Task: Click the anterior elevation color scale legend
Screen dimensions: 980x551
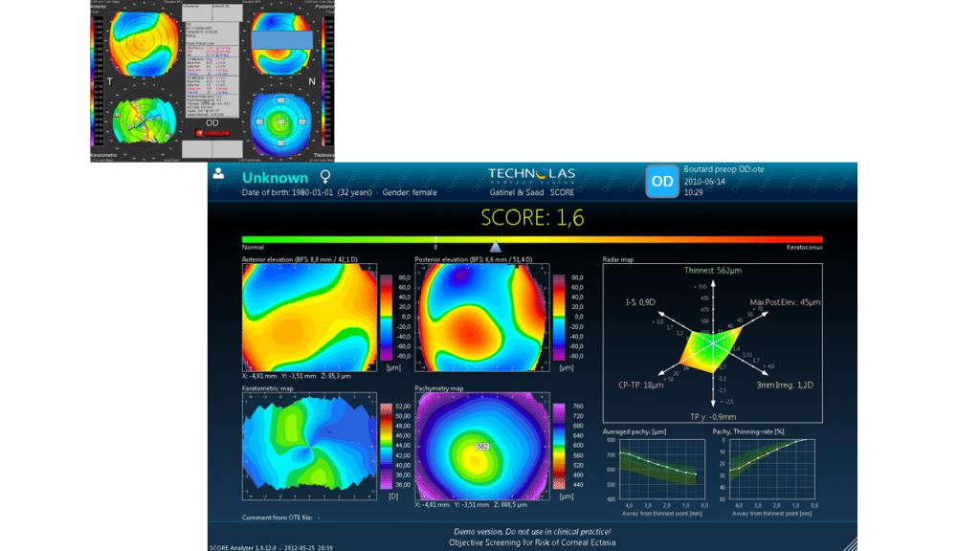Action: (387, 317)
